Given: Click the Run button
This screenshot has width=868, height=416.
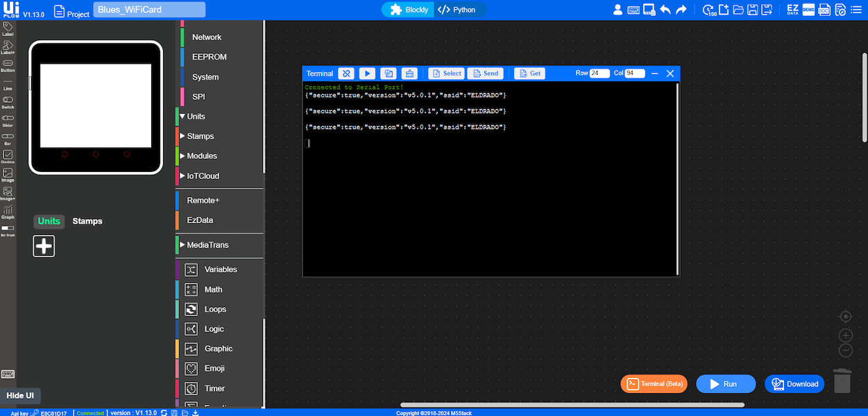Looking at the screenshot, I should point(726,384).
